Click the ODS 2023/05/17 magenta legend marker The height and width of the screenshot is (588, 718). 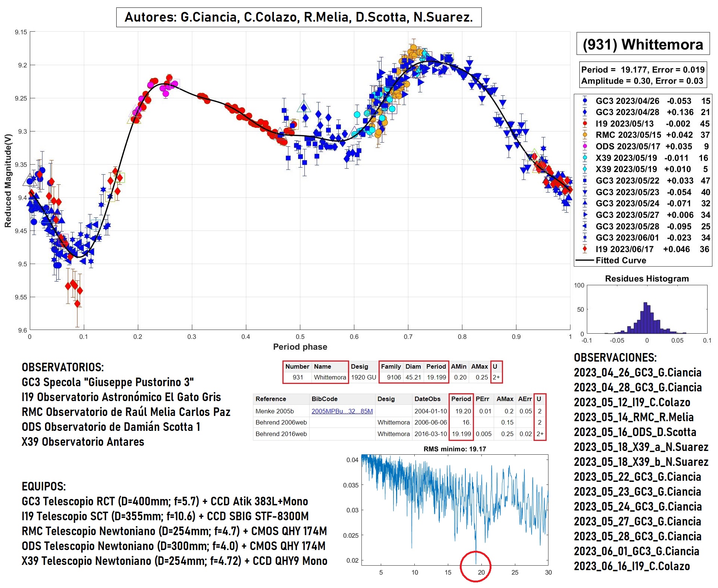click(585, 146)
